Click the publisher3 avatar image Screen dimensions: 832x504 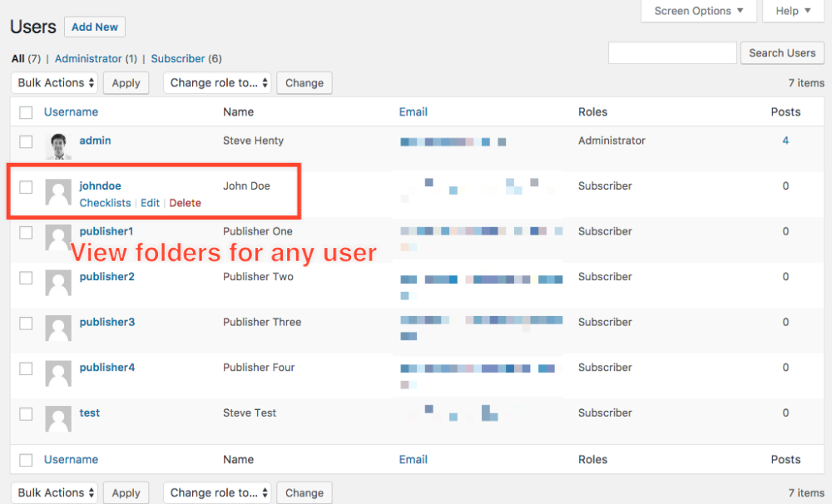tap(58, 328)
